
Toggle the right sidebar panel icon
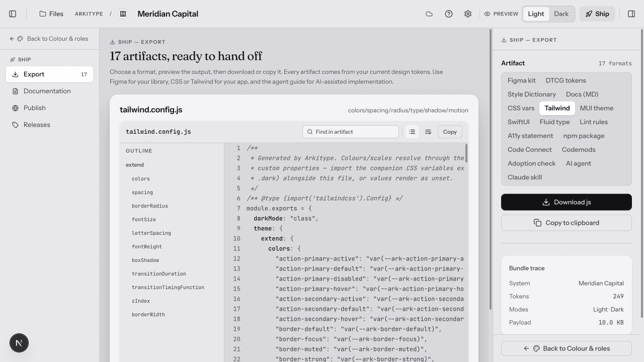point(631,14)
